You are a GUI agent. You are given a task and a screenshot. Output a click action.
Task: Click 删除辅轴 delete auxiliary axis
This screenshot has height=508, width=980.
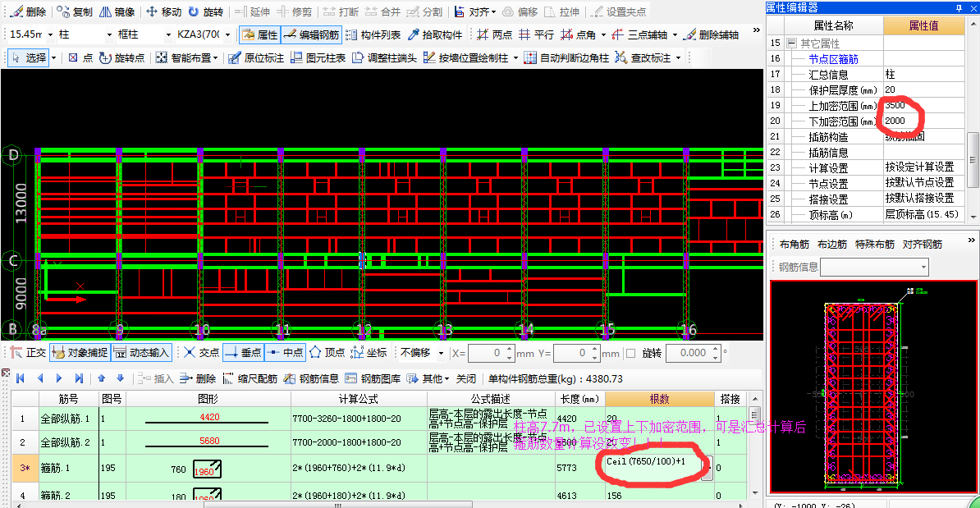coord(711,35)
